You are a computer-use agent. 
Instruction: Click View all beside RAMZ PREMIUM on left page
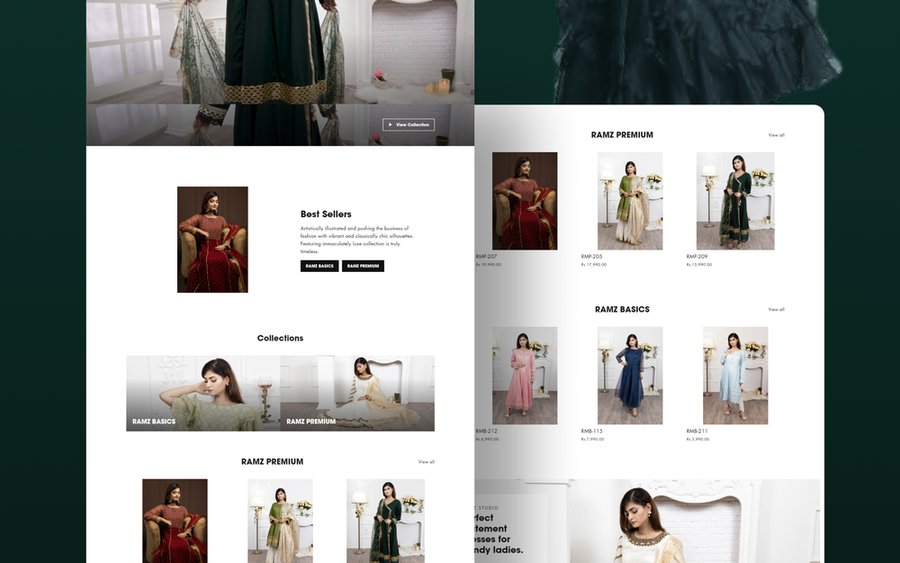click(426, 462)
